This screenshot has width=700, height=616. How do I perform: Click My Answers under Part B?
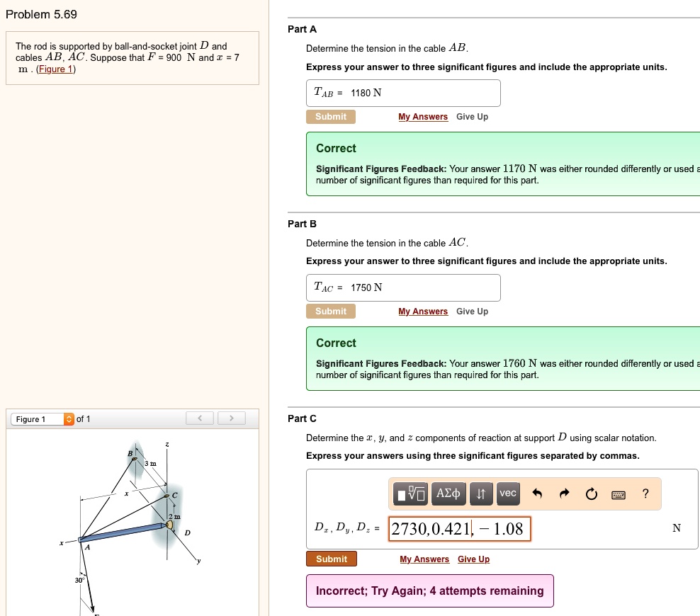click(x=423, y=311)
